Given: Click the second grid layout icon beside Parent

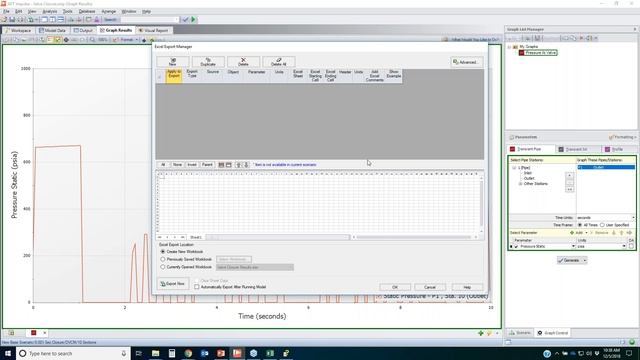Looking at the screenshot, I should coord(229,165).
